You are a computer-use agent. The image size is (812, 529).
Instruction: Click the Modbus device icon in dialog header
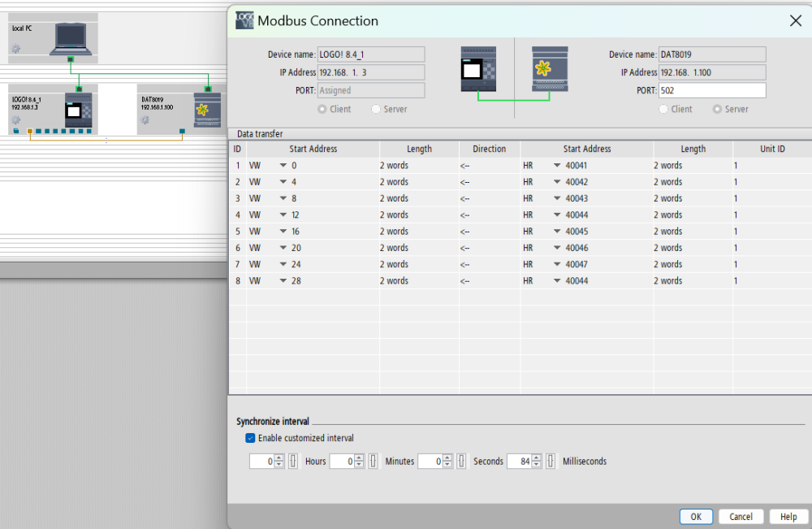[550, 69]
